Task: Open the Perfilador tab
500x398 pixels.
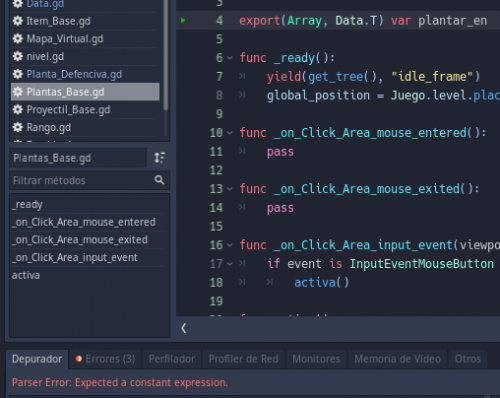Action: click(x=172, y=359)
